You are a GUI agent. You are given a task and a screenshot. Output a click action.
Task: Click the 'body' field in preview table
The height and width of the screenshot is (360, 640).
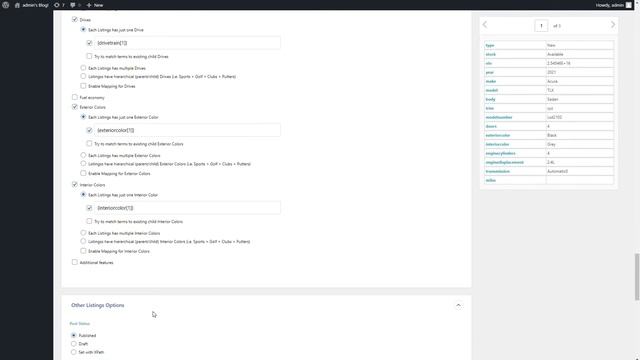pos(490,99)
